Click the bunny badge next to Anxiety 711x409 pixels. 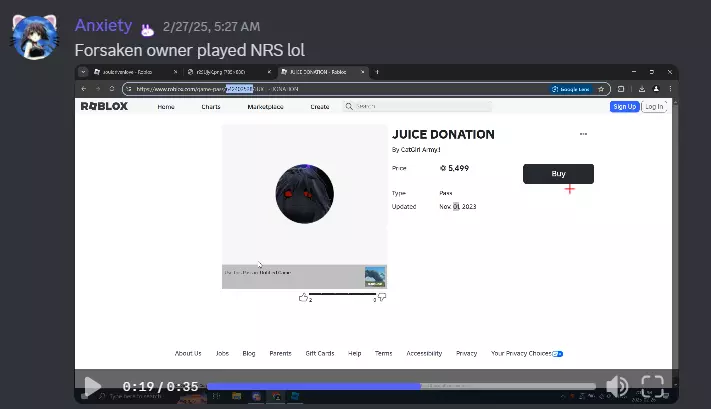[147, 30]
